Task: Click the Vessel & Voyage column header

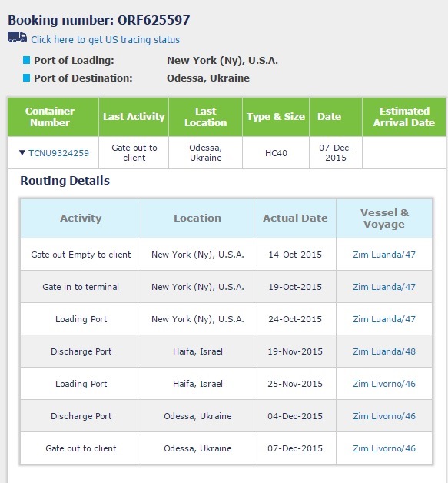Action: tap(384, 218)
